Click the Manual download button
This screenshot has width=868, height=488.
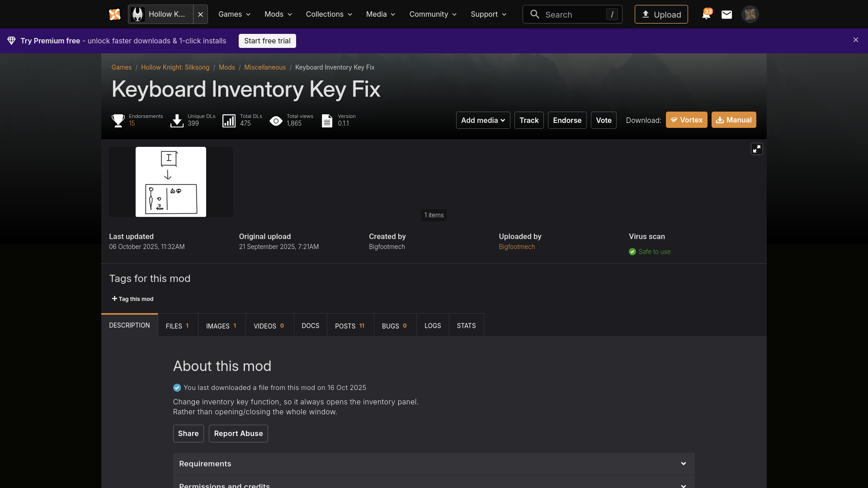[x=733, y=120]
